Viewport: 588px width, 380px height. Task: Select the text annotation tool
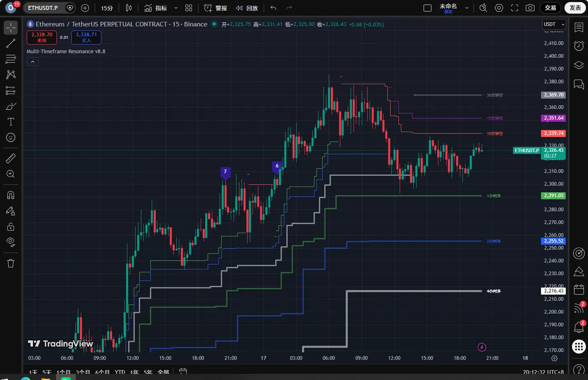coord(11,122)
